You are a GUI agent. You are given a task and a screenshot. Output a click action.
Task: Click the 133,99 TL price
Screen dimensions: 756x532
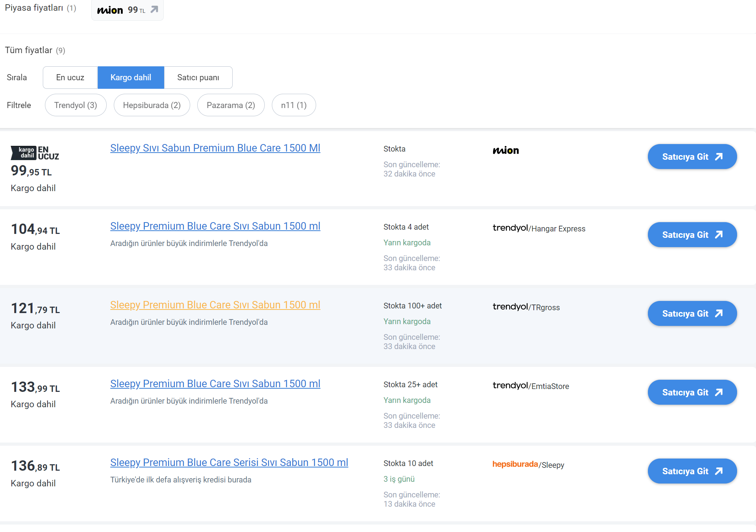pyautogui.click(x=35, y=387)
